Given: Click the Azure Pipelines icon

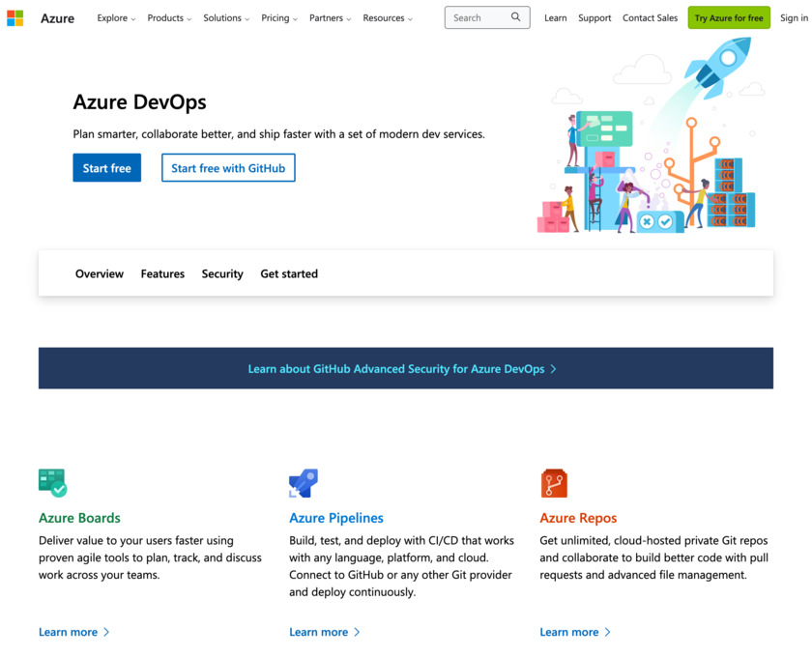Looking at the screenshot, I should 304,483.
